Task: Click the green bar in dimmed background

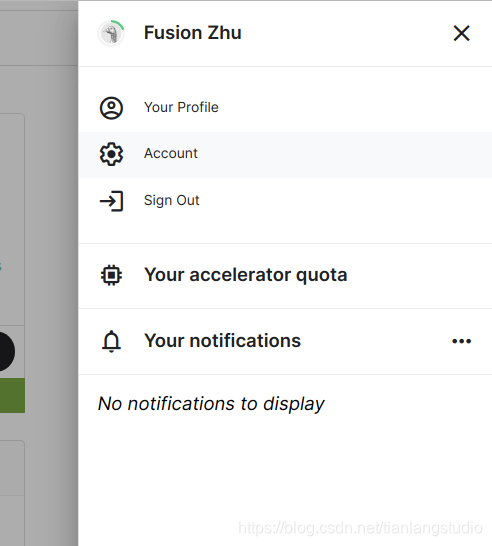Action: coord(12,396)
